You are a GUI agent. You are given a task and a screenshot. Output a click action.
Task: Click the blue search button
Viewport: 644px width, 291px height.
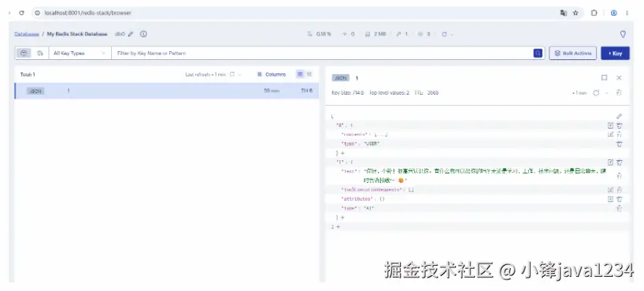pyautogui.click(x=538, y=53)
